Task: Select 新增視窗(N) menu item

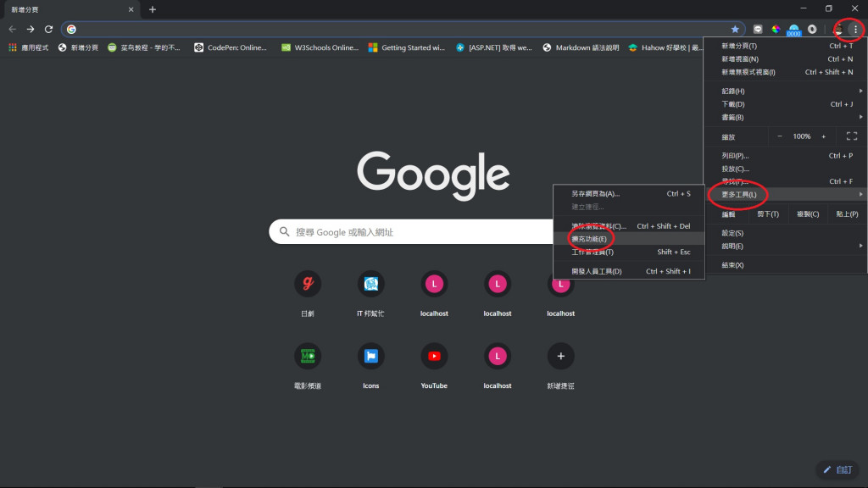Action: tap(786, 58)
